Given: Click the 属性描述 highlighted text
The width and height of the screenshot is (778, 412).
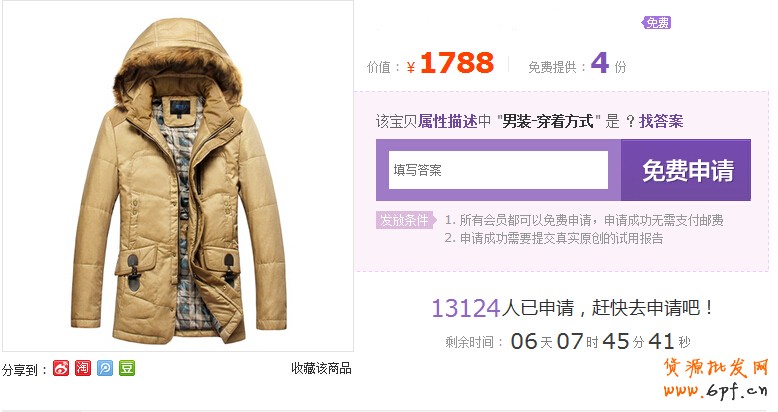Looking at the screenshot, I should 448,121.
